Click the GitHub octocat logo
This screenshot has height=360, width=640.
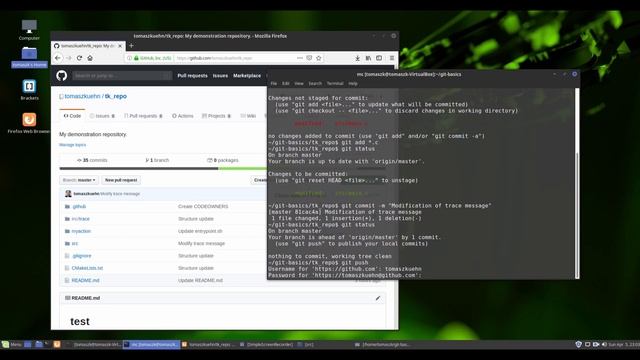pos(62,76)
